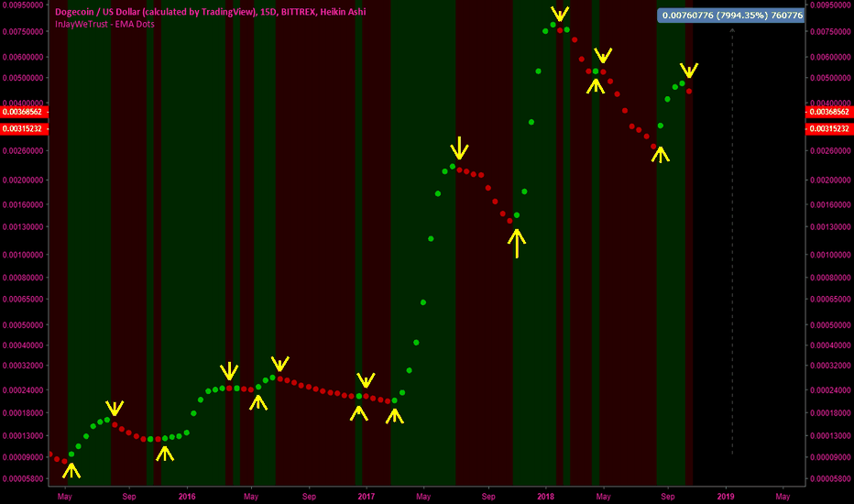Click 0.00200000 on the right price axis
This screenshot has width=854, height=504.
(x=831, y=180)
